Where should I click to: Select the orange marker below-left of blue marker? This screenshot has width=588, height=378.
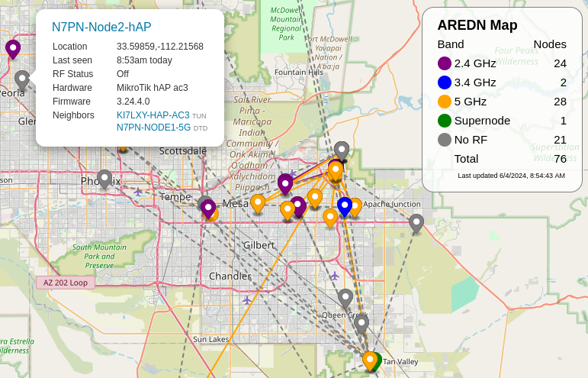[330, 218]
